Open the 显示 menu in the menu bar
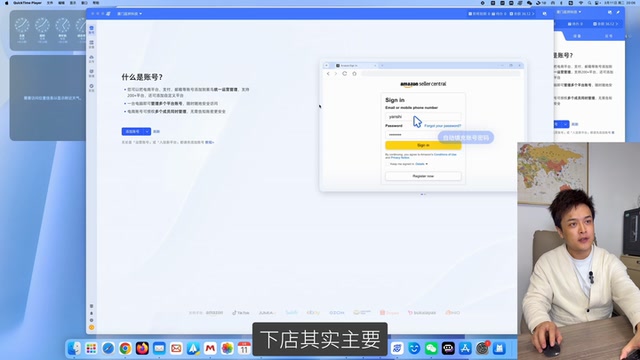Viewport: 640px width, 360px height. coord(73,3)
